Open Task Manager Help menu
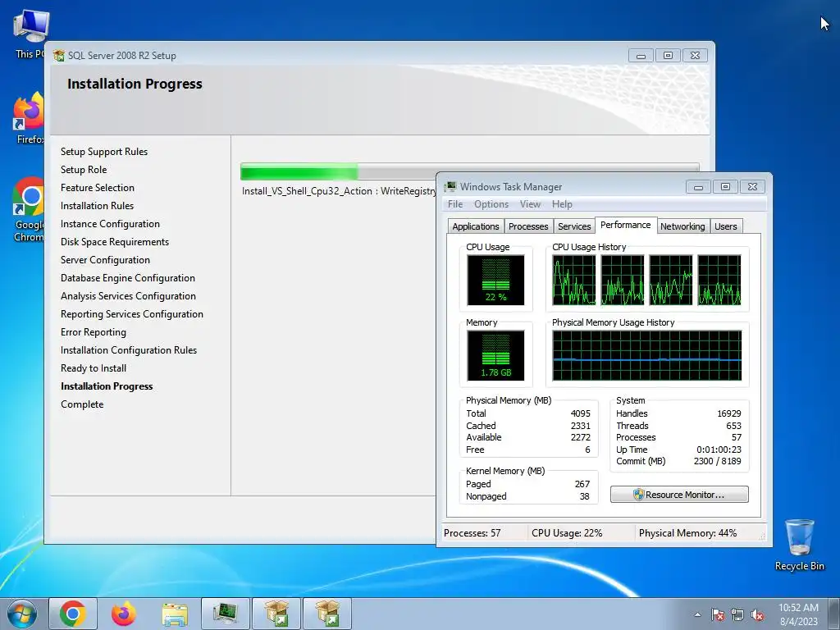This screenshot has height=630, width=840. 562,204
